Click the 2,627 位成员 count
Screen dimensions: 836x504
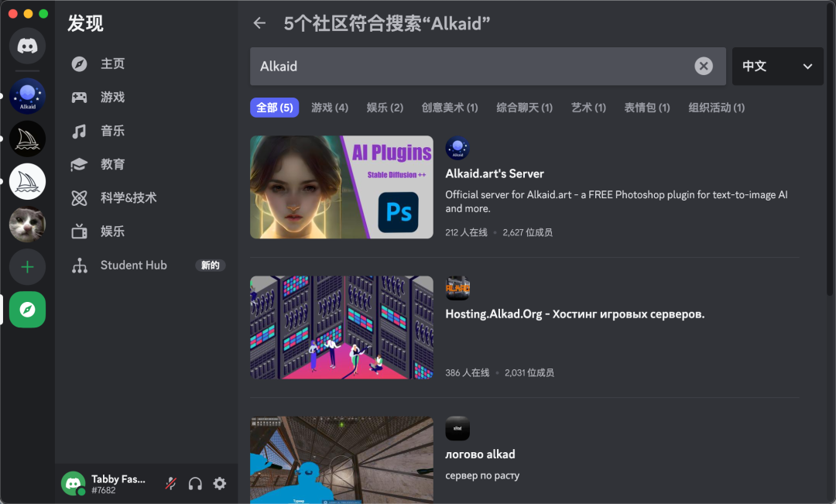click(x=527, y=232)
